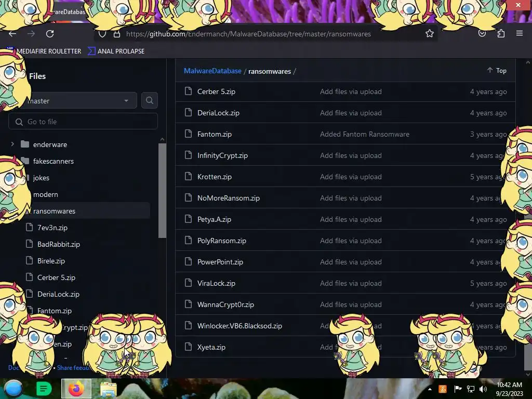Click the file search magnifier button
The image size is (532, 399).
(149, 100)
